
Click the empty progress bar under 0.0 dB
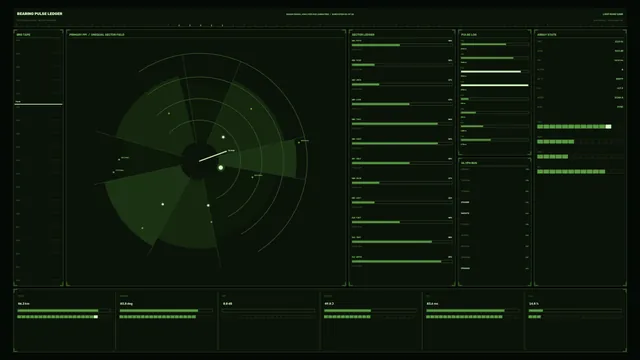[x=268, y=311]
